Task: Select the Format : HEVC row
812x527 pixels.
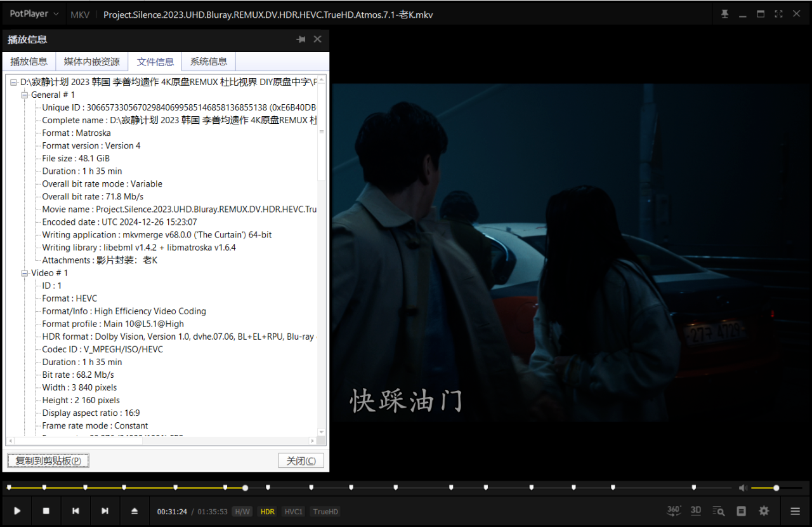Action: click(x=69, y=298)
